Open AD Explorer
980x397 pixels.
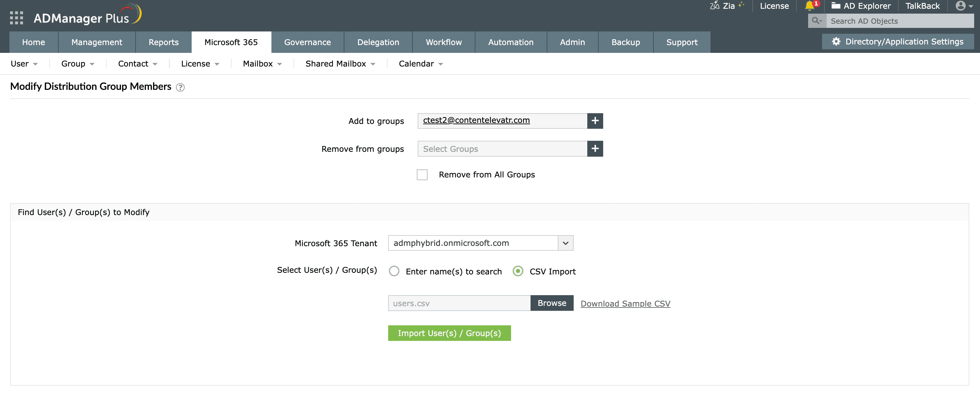coord(861,6)
